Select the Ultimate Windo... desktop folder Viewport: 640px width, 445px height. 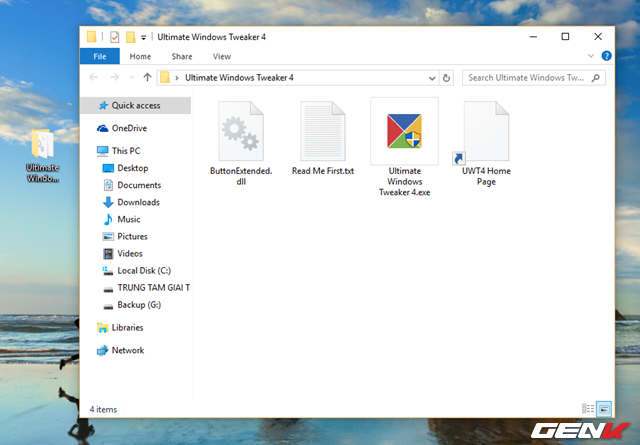(x=42, y=156)
